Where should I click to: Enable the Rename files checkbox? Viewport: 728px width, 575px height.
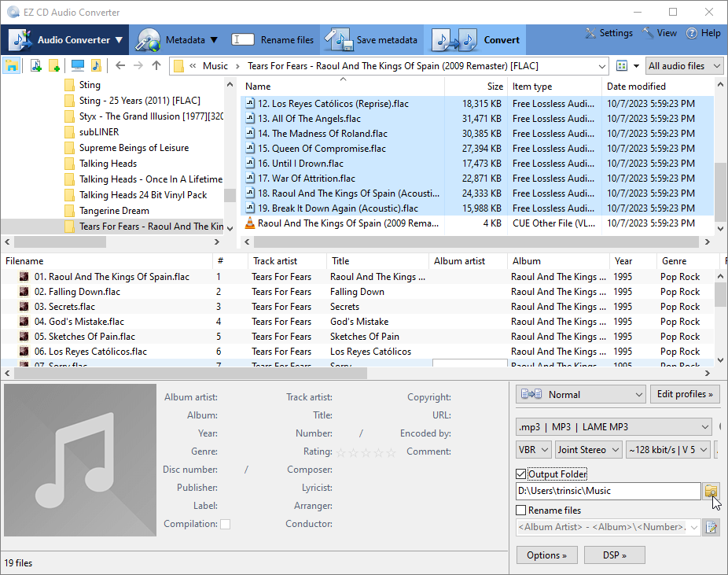click(520, 510)
